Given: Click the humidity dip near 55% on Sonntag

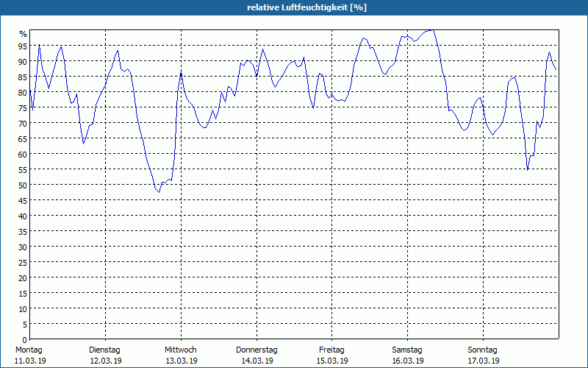Looking at the screenshot, I should click(528, 170).
